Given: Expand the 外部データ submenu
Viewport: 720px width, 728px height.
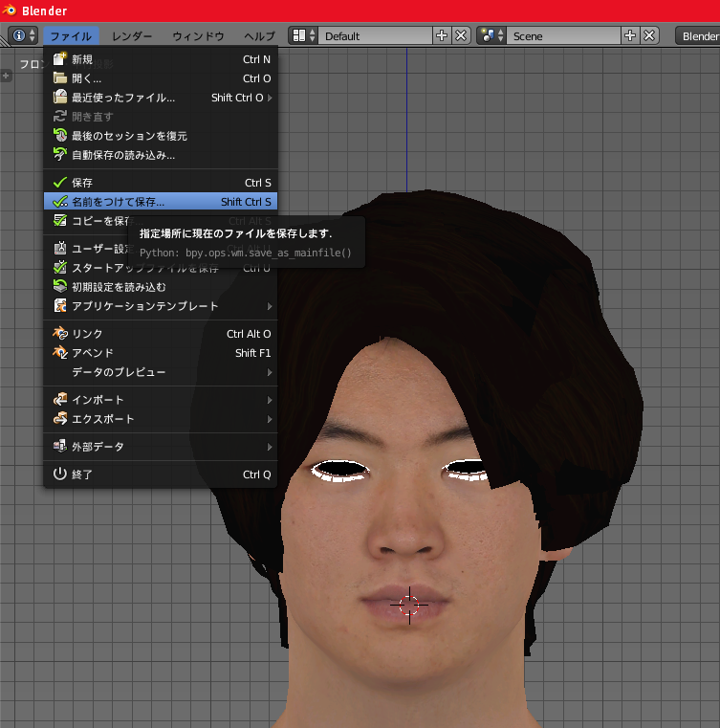Looking at the screenshot, I should (x=161, y=447).
